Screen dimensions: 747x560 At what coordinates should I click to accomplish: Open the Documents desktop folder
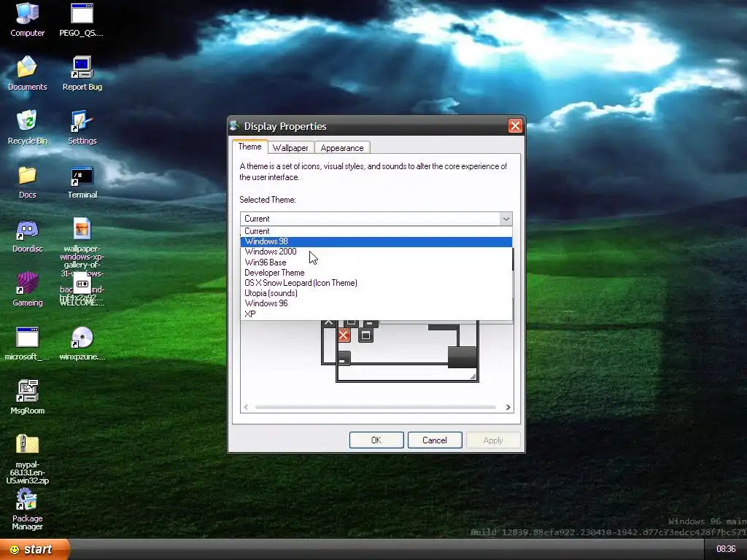pos(27,74)
